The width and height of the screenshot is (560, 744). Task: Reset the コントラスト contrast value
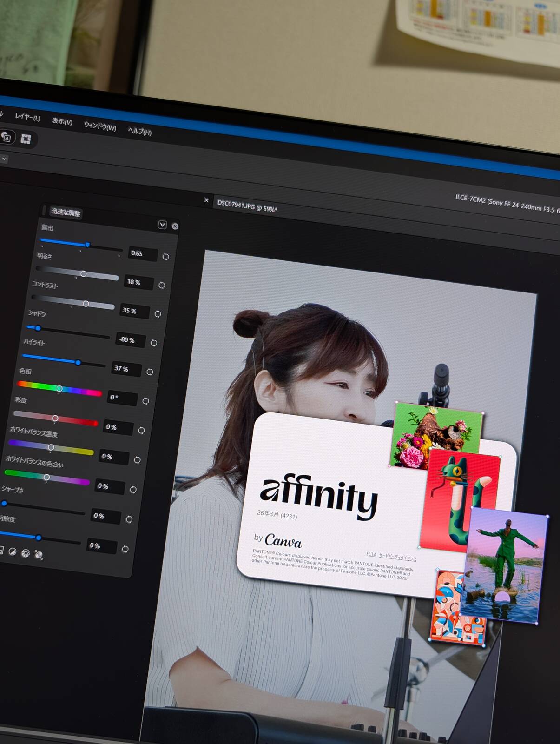pyautogui.click(x=158, y=314)
